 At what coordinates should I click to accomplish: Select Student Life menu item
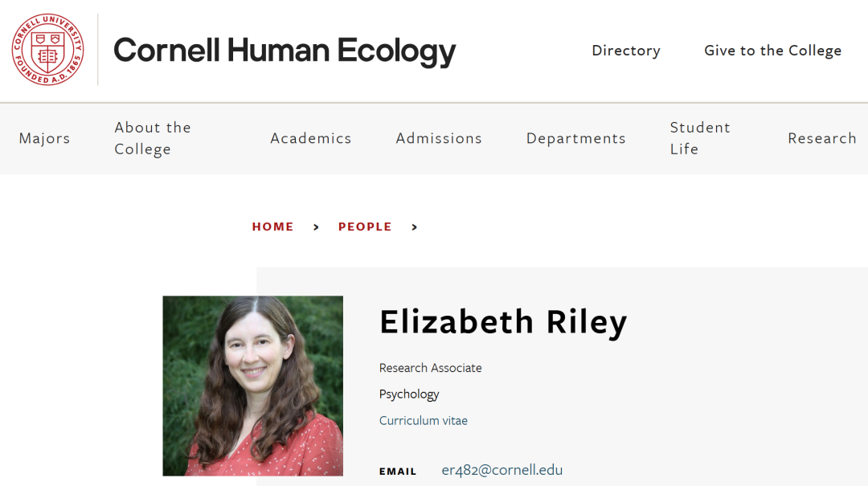coord(700,138)
